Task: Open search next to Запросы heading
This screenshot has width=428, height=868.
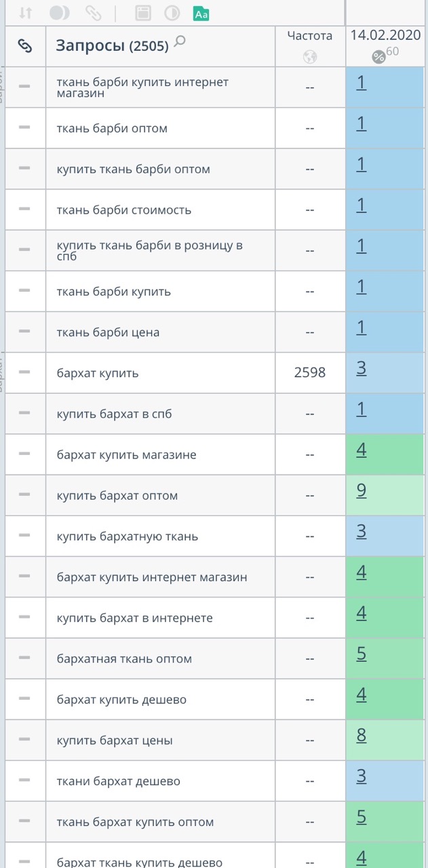Action: [x=180, y=42]
